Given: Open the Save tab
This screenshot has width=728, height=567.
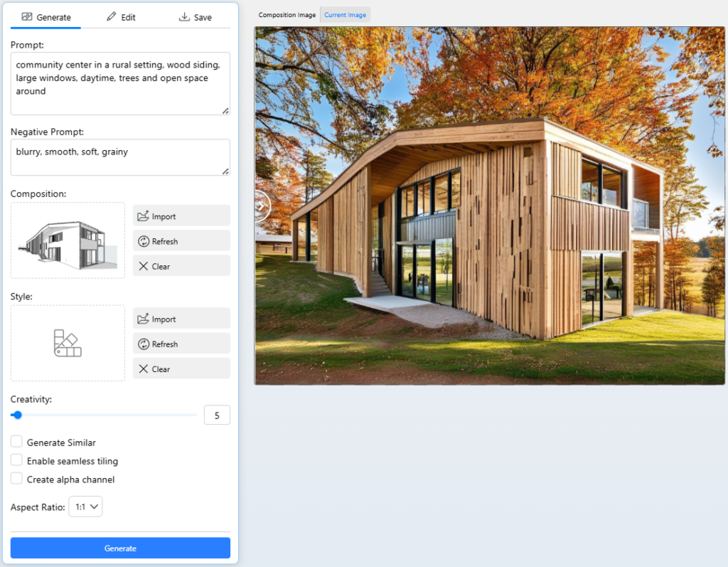Looking at the screenshot, I should pos(195,17).
